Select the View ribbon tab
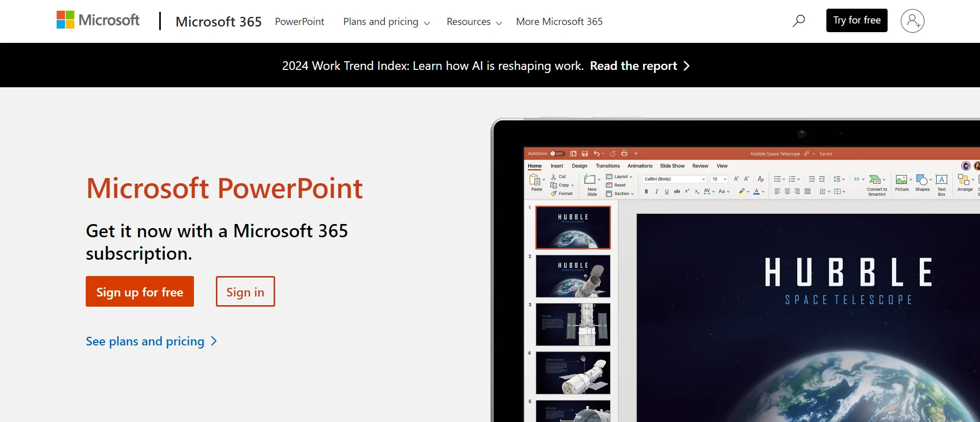980x422 pixels. pyautogui.click(x=722, y=166)
